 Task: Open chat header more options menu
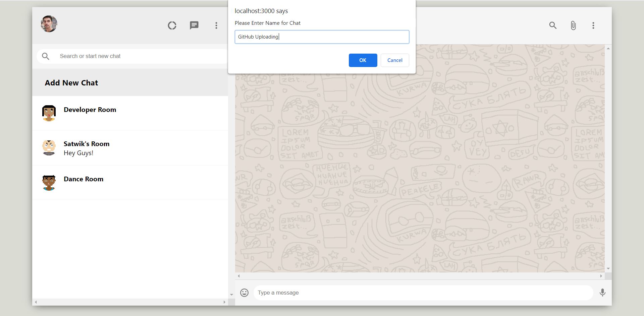point(593,25)
